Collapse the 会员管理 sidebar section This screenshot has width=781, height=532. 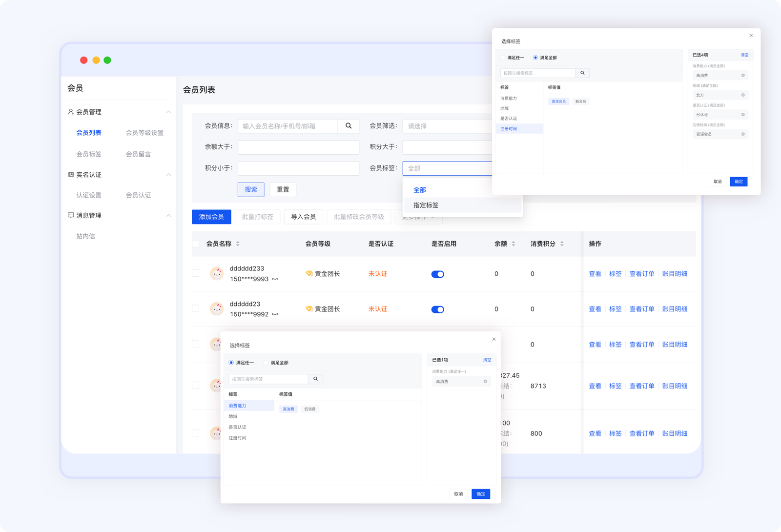click(x=168, y=112)
